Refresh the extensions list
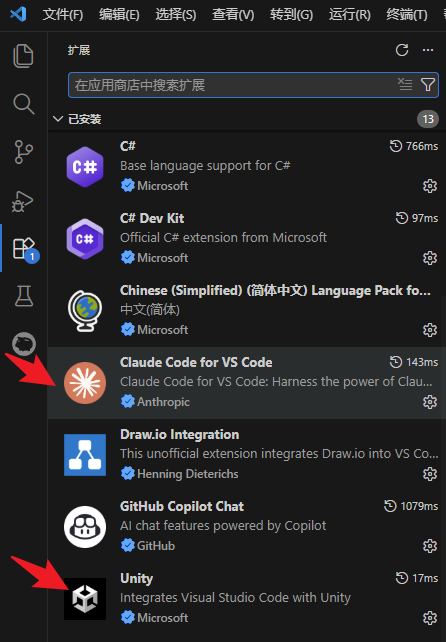Screen dimensions: 446x642 coord(402,50)
